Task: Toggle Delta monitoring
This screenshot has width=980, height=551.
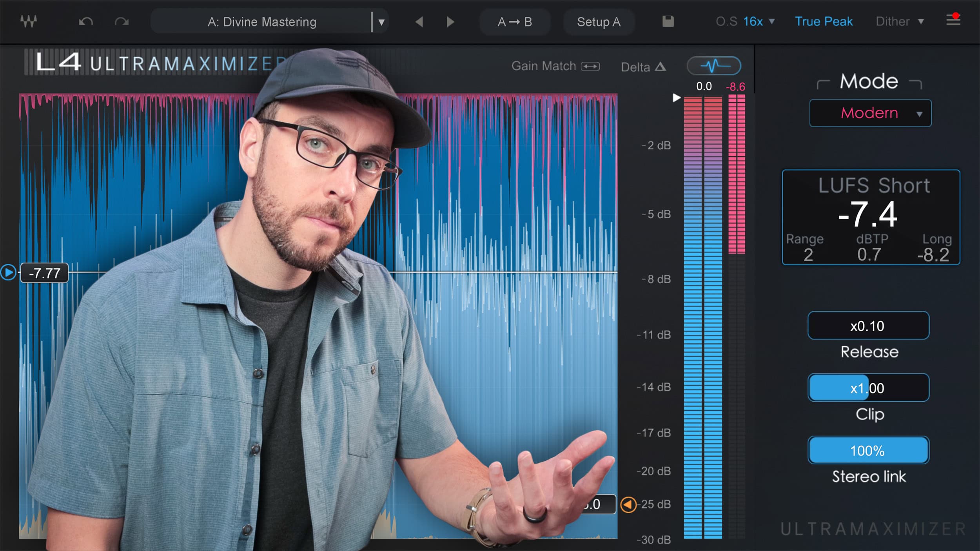Action: point(643,67)
